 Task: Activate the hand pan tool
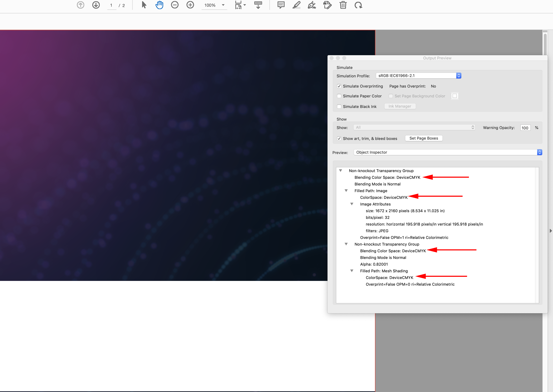point(159,5)
